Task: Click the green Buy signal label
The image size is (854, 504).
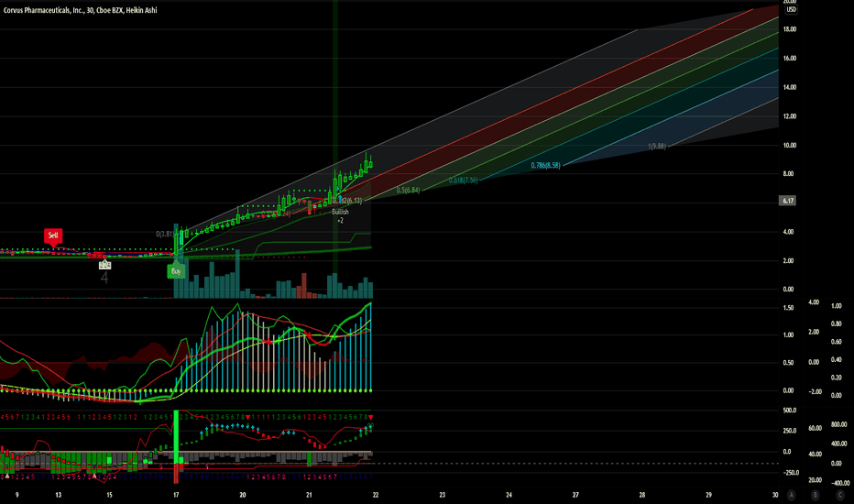Action: [176, 271]
